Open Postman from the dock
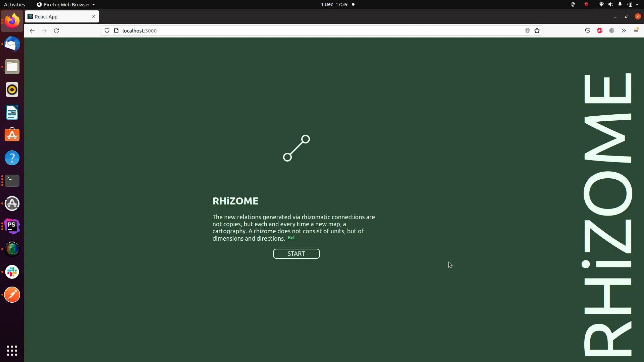The height and width of the screenshot is (362, 644). (x=12, y=295)
